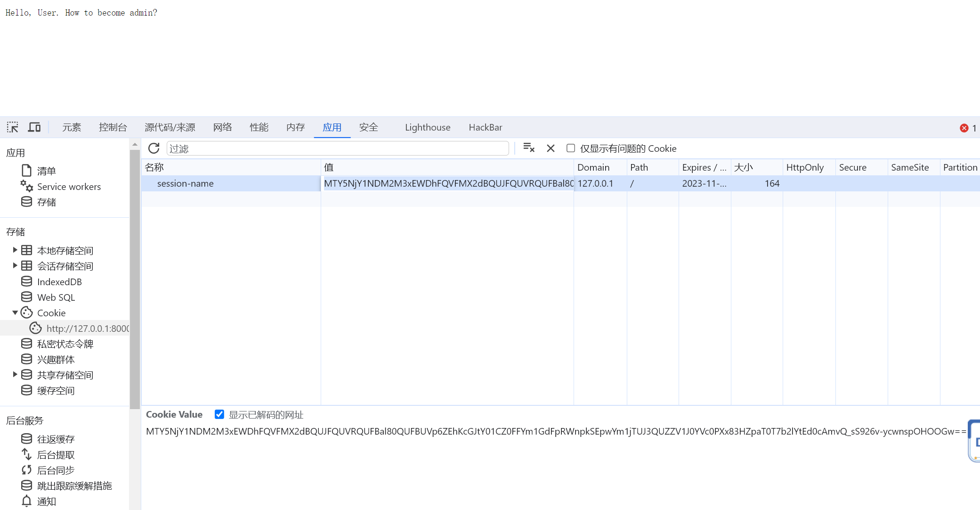Image resolution: width=980 pixels, height=510 pixels.
Task: Open the HackBar tab
Action: pos(485,127)
